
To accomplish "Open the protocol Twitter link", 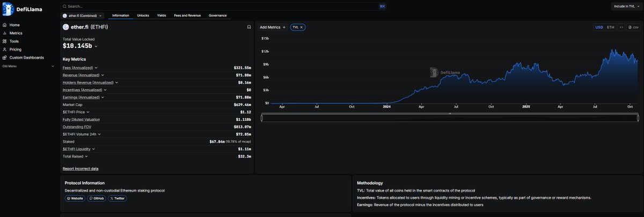I will [118, 198].
